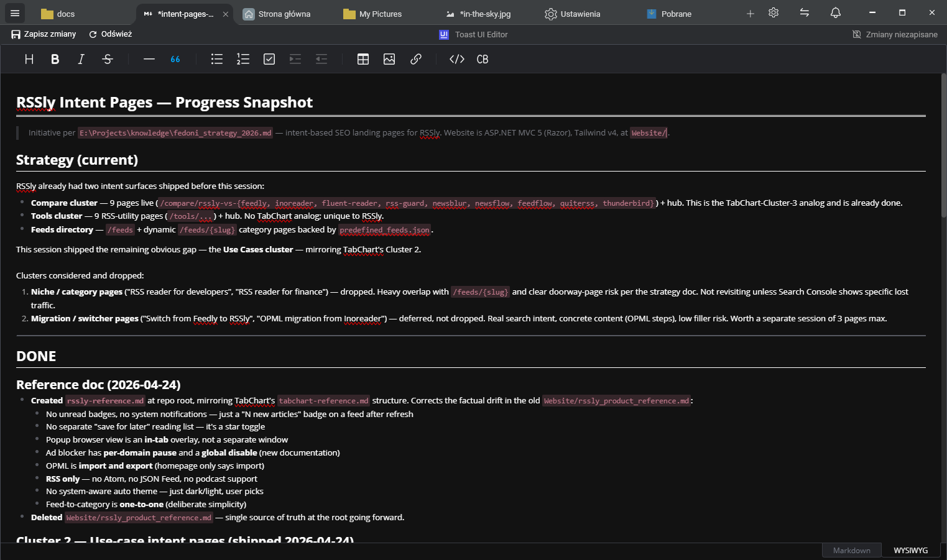Insert a code block (CB)

[483, 59]
